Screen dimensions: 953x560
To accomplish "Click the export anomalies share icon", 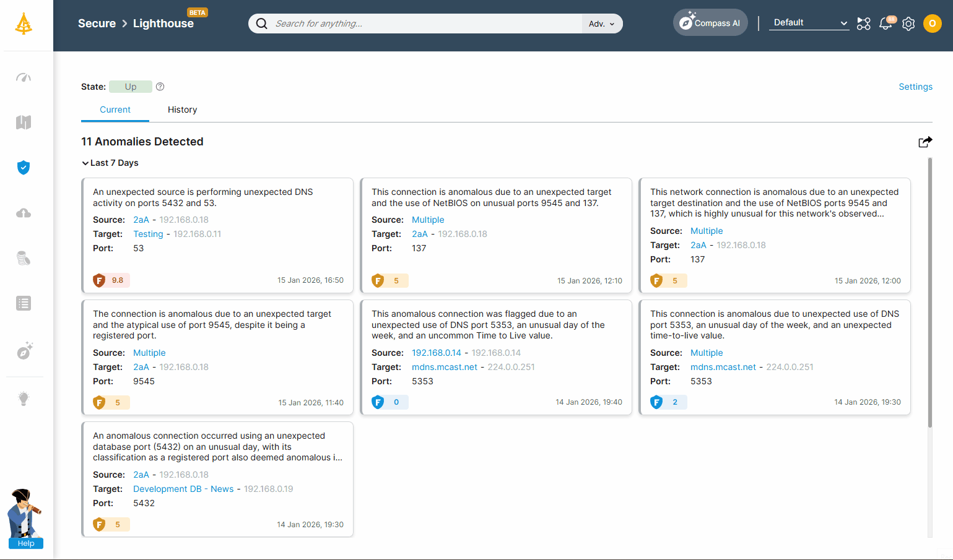I will [925, 142].
